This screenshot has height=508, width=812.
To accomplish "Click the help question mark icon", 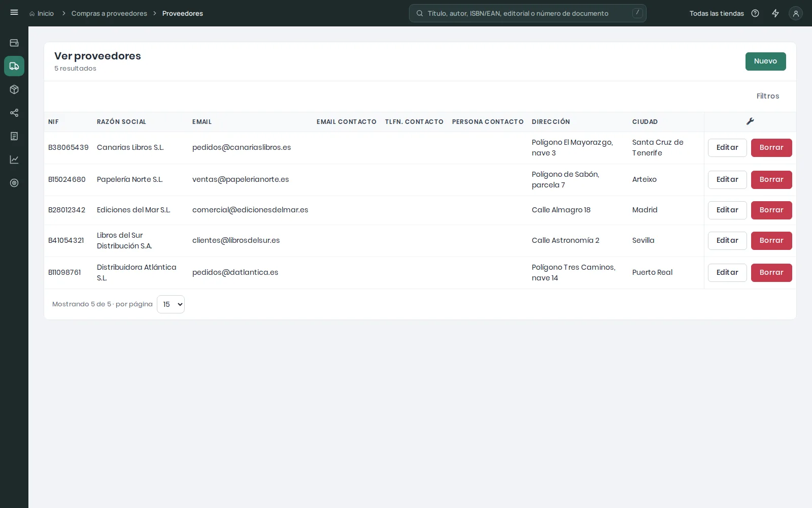I will click(x=755, y=13).
